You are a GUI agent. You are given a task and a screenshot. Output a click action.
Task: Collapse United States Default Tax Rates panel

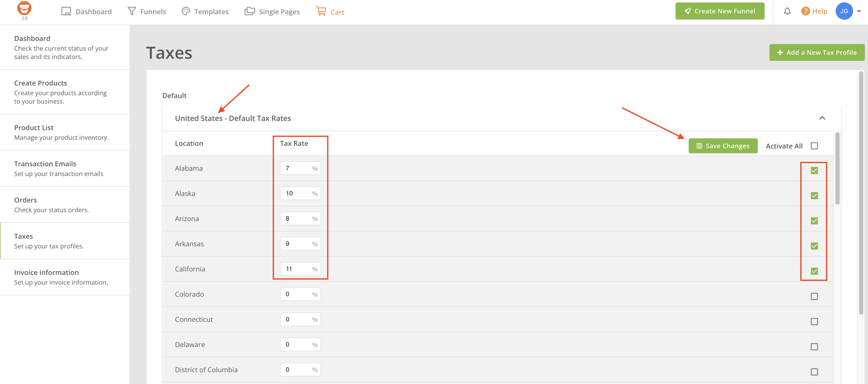click(822, 118)
